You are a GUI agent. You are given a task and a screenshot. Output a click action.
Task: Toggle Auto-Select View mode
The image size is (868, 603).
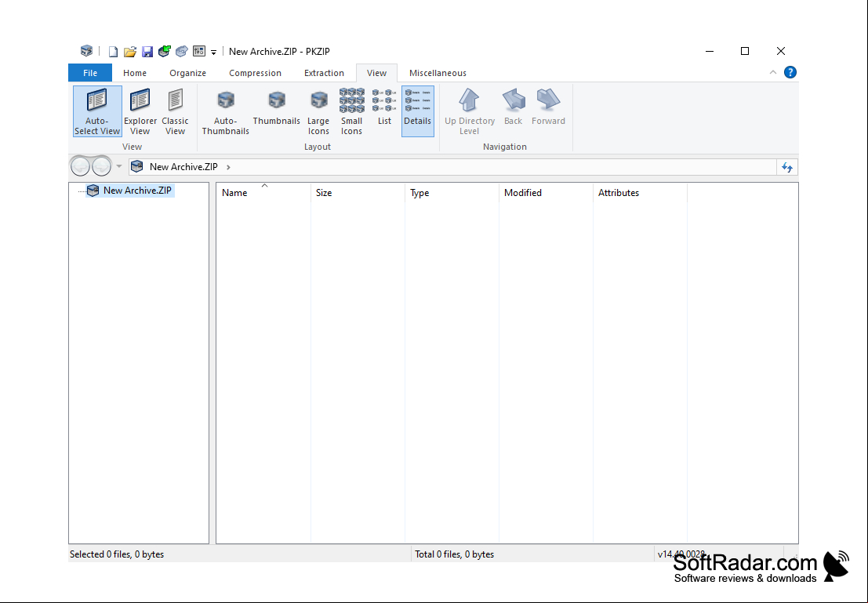point(97,111)
